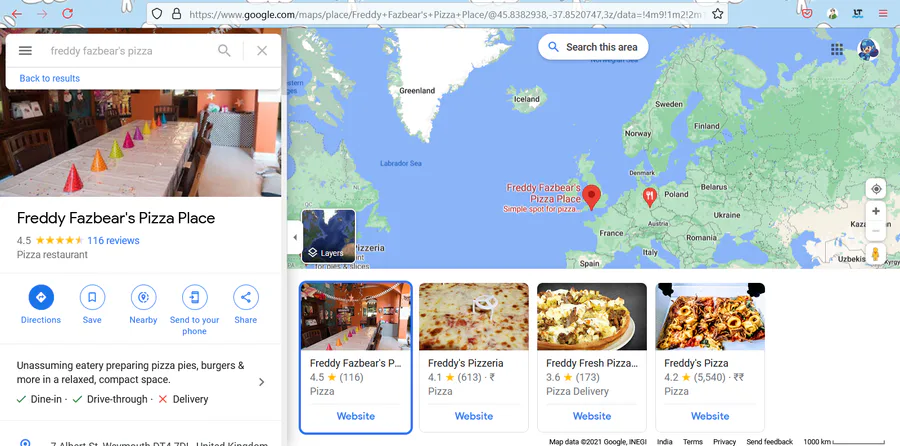The width and height of the screenshot is (900, 446).
Task: Activate the Street View pegman
Action: 875,253
